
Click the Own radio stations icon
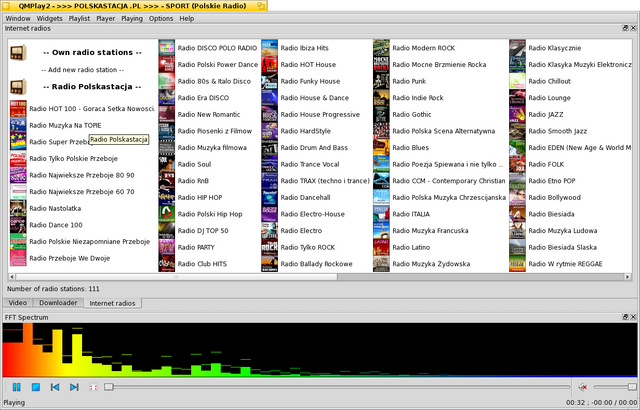(x=18, y=53)
